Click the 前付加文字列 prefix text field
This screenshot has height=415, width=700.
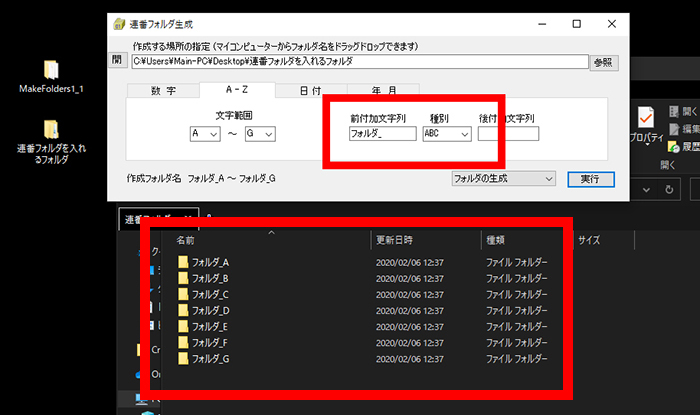[382, 134]
